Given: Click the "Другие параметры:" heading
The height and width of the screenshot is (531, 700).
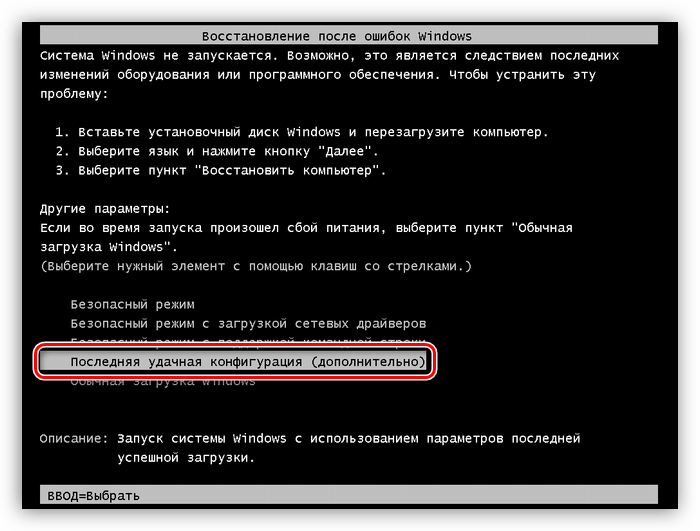Looking at the screenshot, I should click(105, 209).
